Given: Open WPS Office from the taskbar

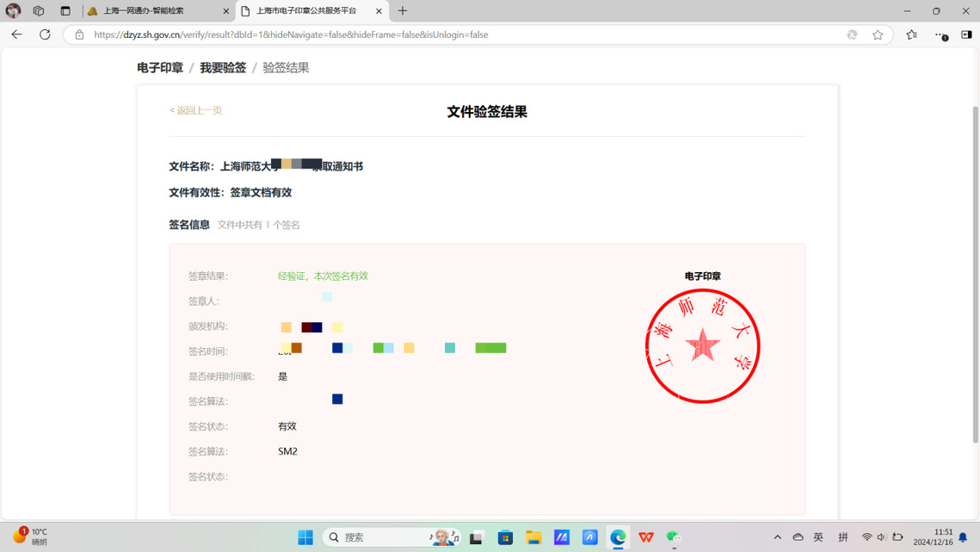Looking at the screenshot, I should (646, 537).
